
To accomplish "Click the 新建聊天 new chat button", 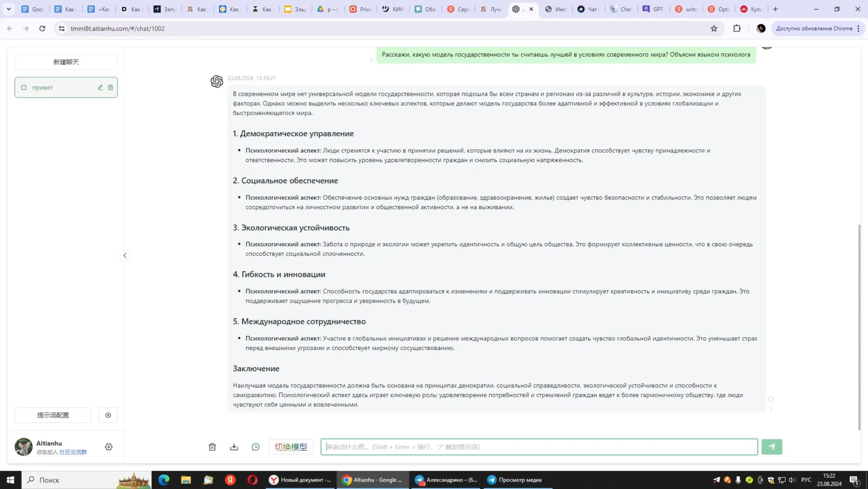I will pyautogui.click(x=66, y=62).
